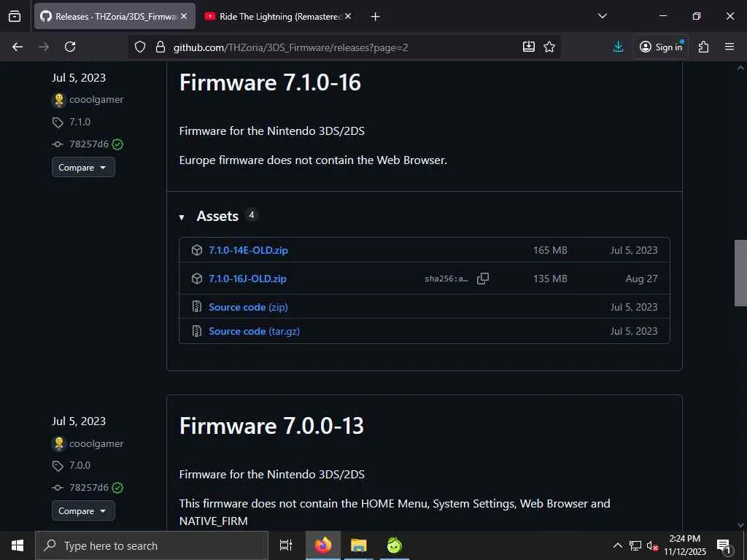The width and height of the screenshot is (747, 560).
Task: Open tag 7.1.0 link
Action: coord(80,122)
